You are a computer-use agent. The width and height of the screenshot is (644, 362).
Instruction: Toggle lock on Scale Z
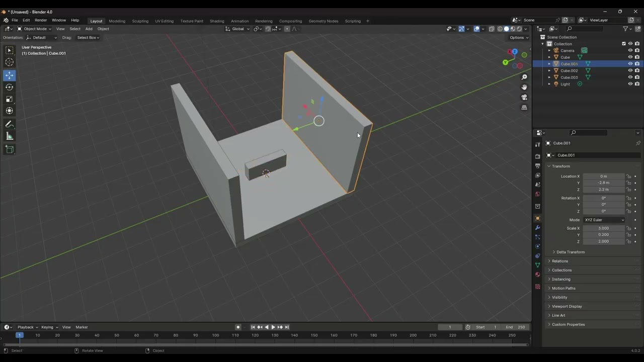point(629,241)
